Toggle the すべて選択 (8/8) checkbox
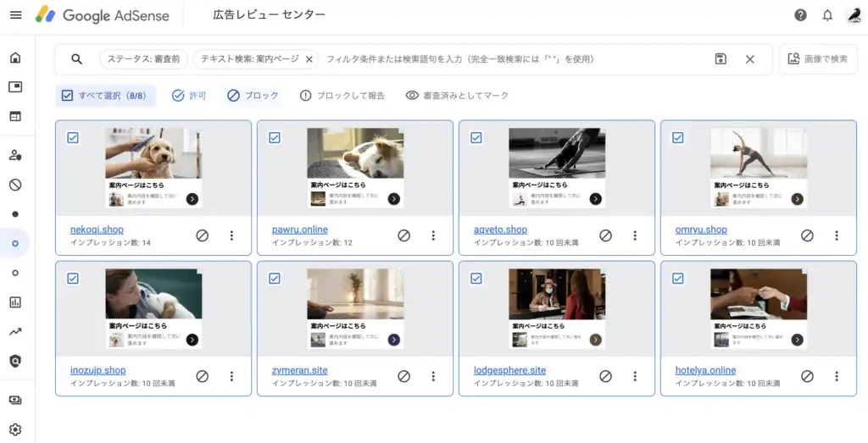 click(68, 96)
